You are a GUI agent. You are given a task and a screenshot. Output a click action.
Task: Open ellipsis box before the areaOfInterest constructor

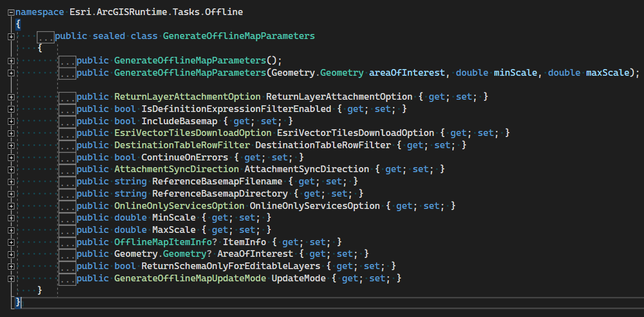tap(67, 73)
